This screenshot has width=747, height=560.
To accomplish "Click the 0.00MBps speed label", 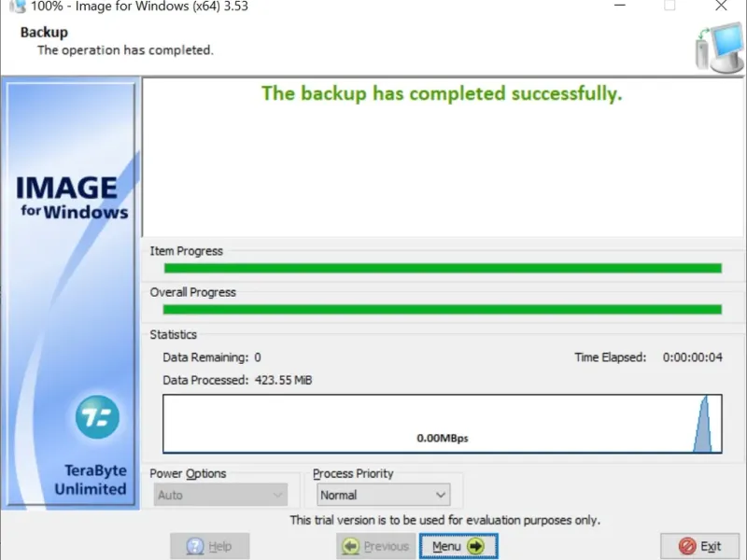I will click(443, 438).
